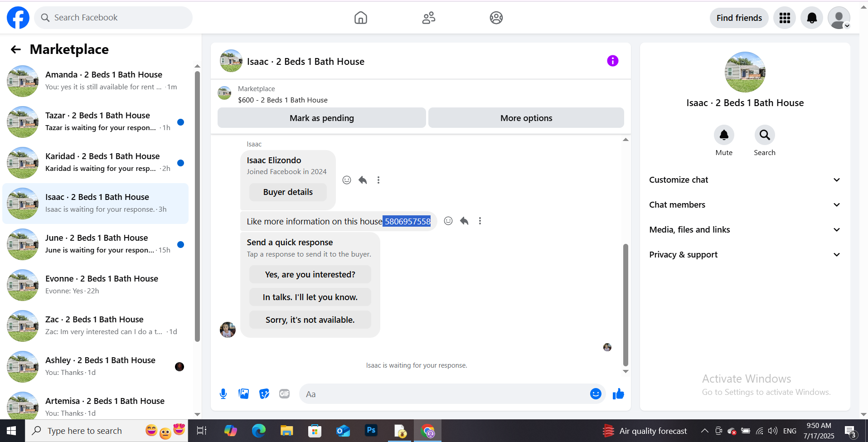This screenshot has width=868, height=442.
Task: Open conversation info purple icon
Action: (613, 61)
